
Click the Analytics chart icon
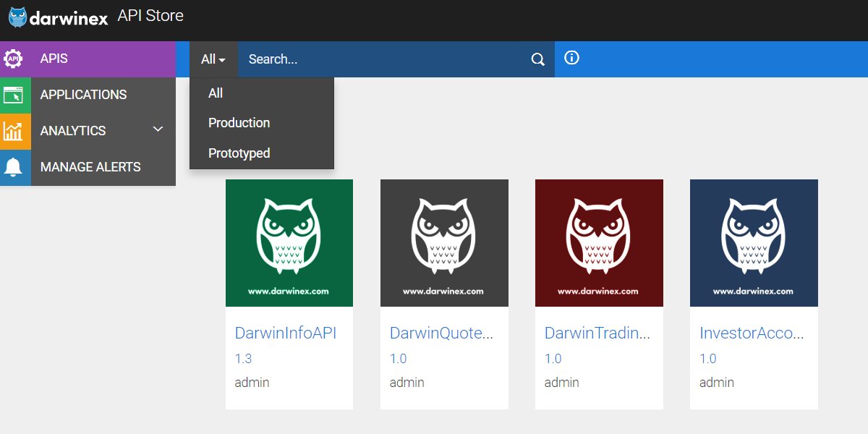tap(13, 131)
